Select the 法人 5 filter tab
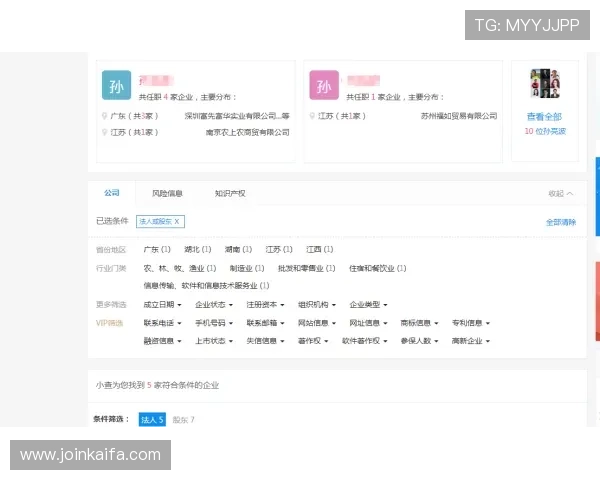Screen dimensions: 600x480 coord(152,420)
